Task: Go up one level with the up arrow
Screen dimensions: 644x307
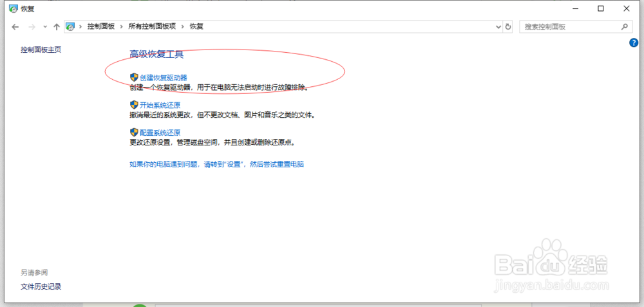Action: (57, 26)
